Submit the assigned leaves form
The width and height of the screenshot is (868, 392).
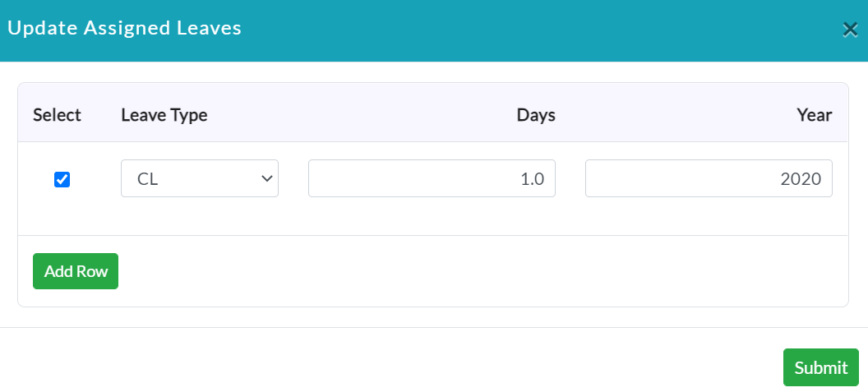[821, 367]
